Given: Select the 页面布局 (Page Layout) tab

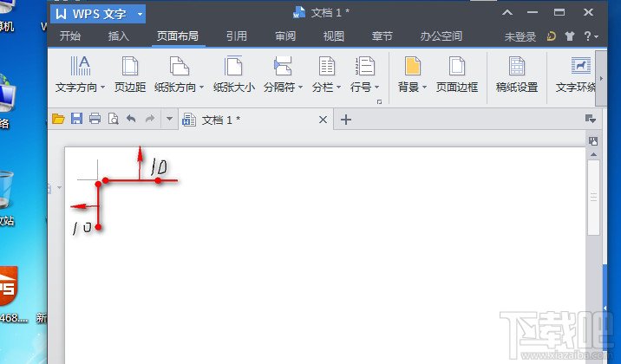Looking at the screenshot, I should pos(178,36).
